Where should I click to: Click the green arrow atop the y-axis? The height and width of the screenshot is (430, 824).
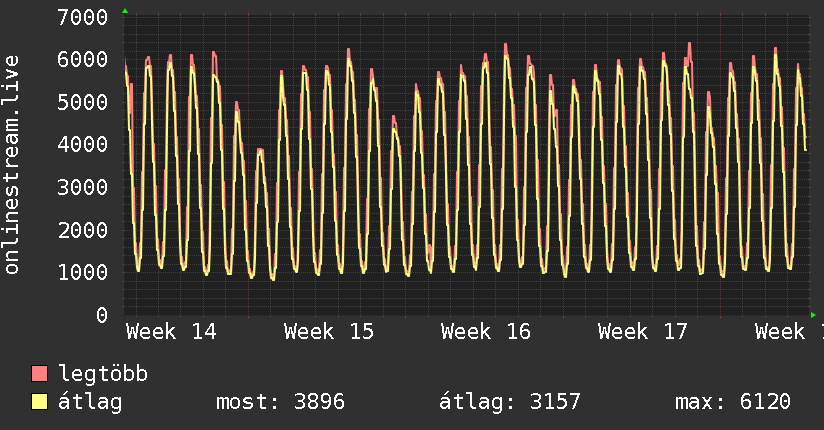[125, 11]
